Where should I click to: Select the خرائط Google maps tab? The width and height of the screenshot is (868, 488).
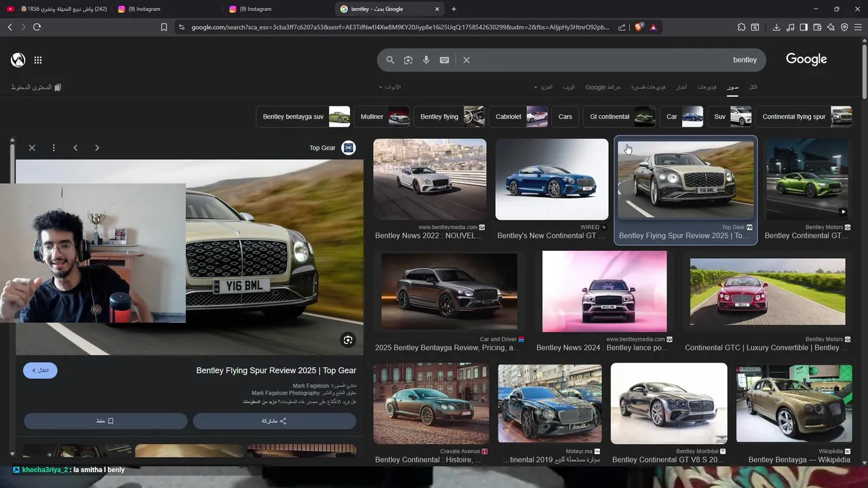603,87
